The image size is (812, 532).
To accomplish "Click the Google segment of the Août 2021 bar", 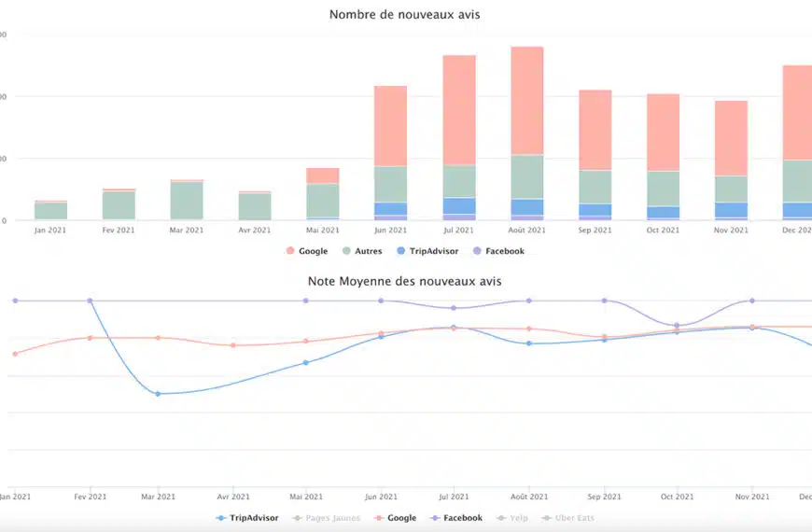I will click(527, 100).
